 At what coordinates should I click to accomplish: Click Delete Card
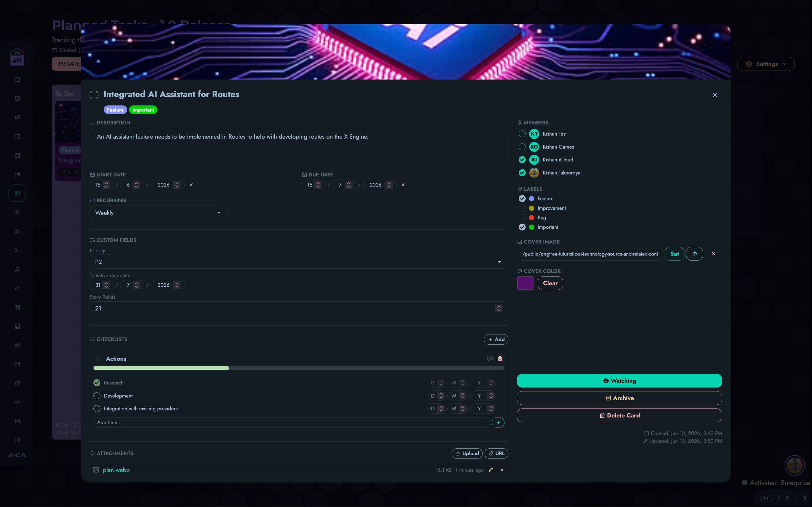619,415
